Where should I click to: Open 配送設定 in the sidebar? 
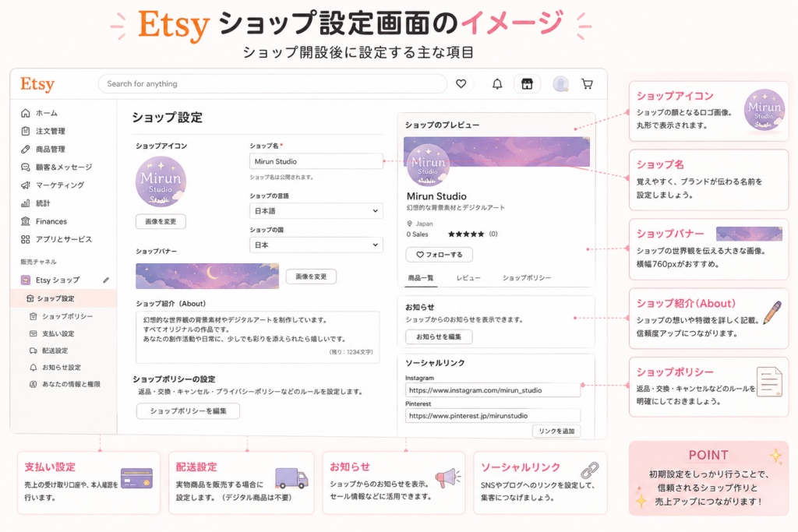[x=55, y=351]
